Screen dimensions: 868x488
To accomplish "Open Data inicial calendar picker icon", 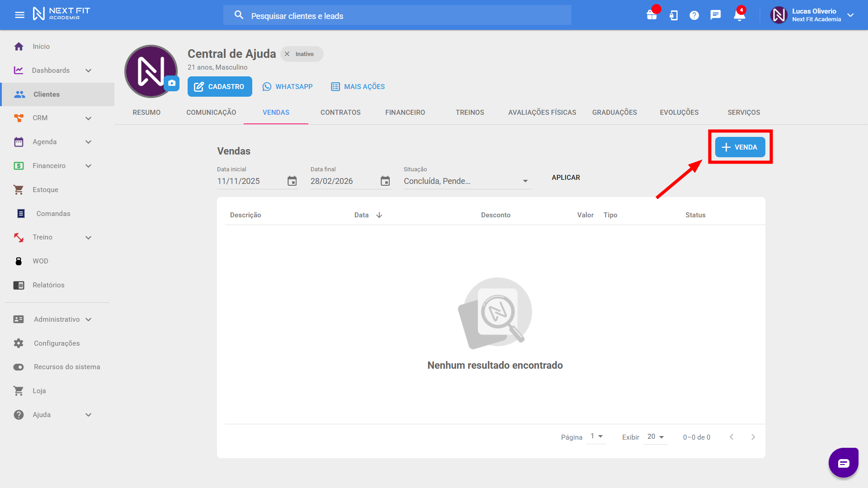I will [x=292, y=181].
